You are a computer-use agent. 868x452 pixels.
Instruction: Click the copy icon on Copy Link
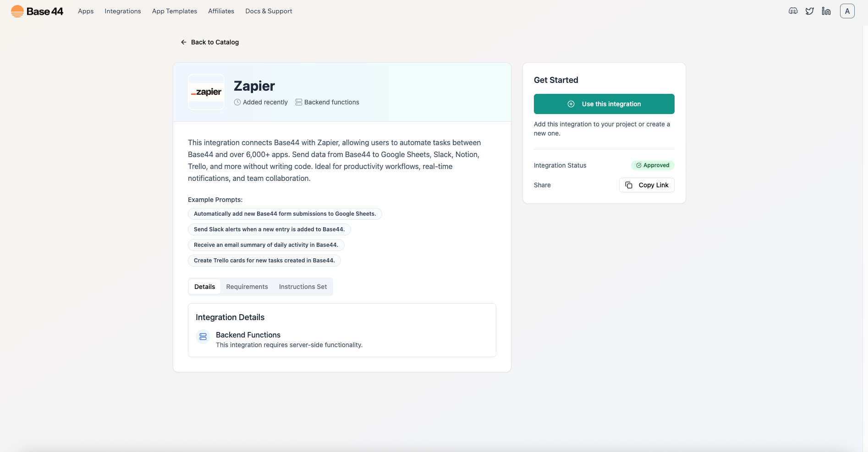coord(629,185)
